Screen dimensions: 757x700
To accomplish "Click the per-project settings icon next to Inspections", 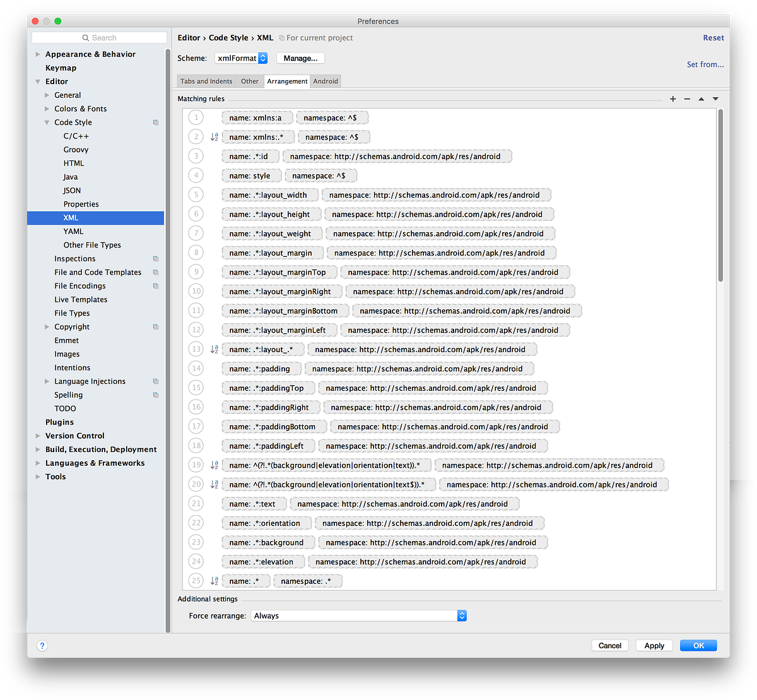I will [155, 258].
